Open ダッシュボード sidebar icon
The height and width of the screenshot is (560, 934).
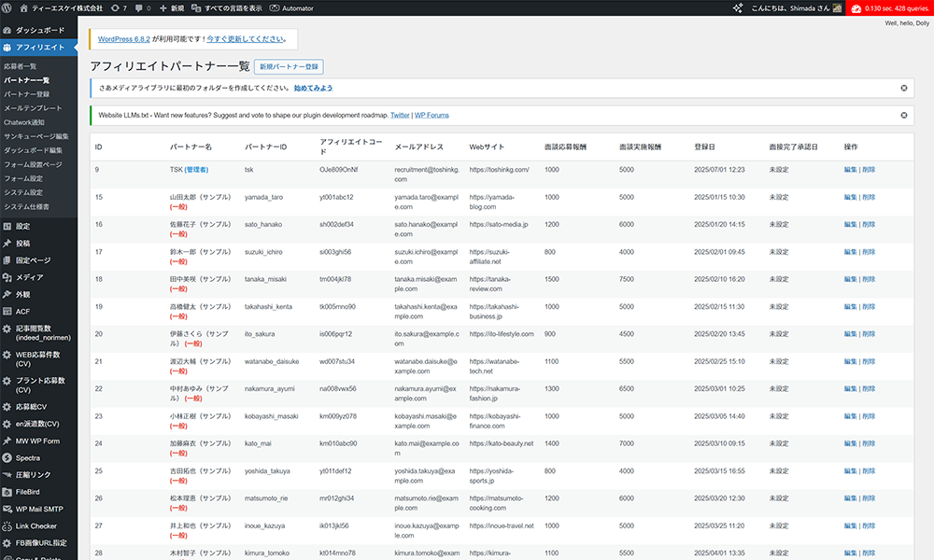[7, 30]
